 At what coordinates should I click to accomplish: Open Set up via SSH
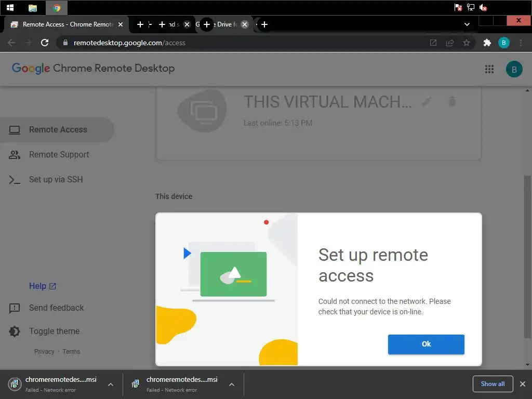point(57,179)
